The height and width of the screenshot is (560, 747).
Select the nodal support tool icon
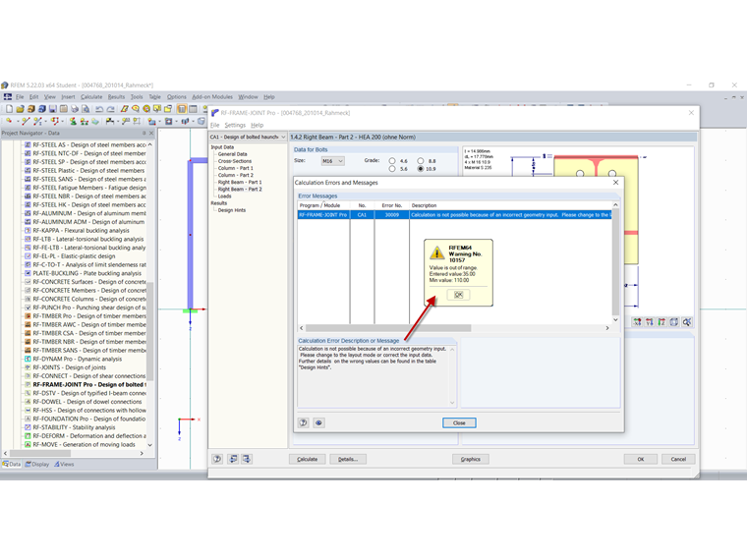click(73, 122)
